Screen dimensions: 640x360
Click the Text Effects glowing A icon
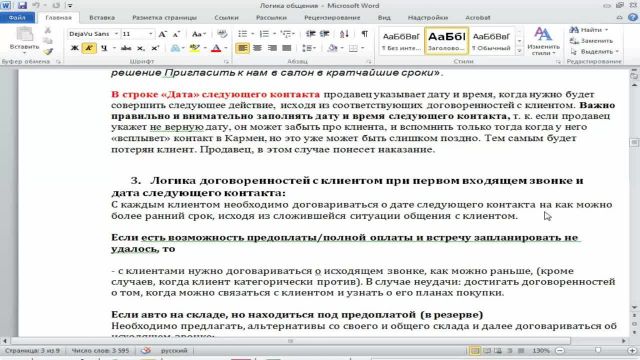[x=175, y=48]
